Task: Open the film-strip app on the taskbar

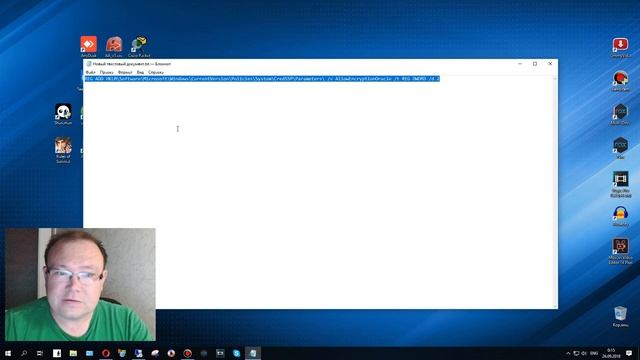Action: coord(220,353)
